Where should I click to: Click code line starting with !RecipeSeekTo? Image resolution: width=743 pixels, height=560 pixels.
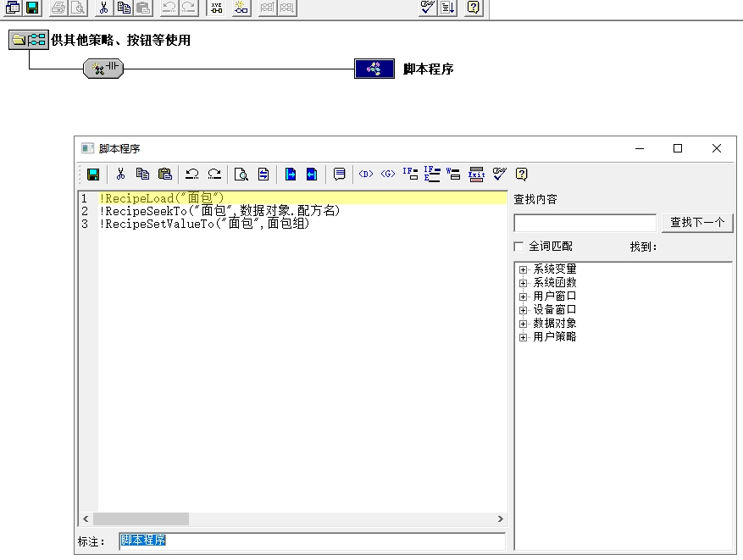tap(220, 211)
